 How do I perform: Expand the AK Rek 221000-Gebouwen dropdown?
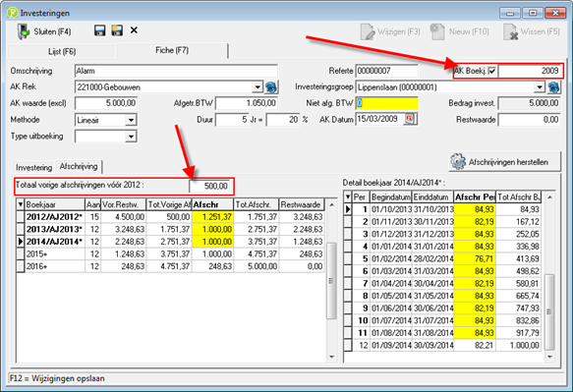click(258, 87)
